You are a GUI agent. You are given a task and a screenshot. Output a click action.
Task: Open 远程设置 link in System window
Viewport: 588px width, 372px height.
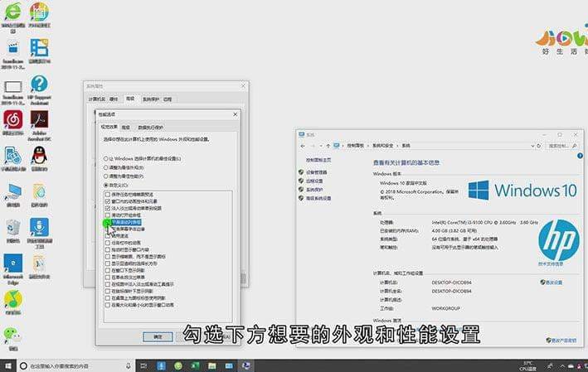click(x=314, y=181)
